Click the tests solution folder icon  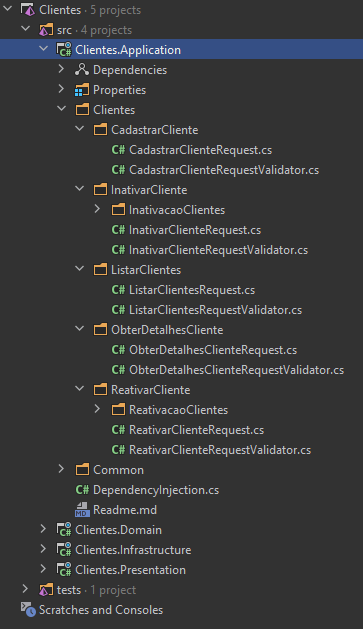[x=46, y=590]
